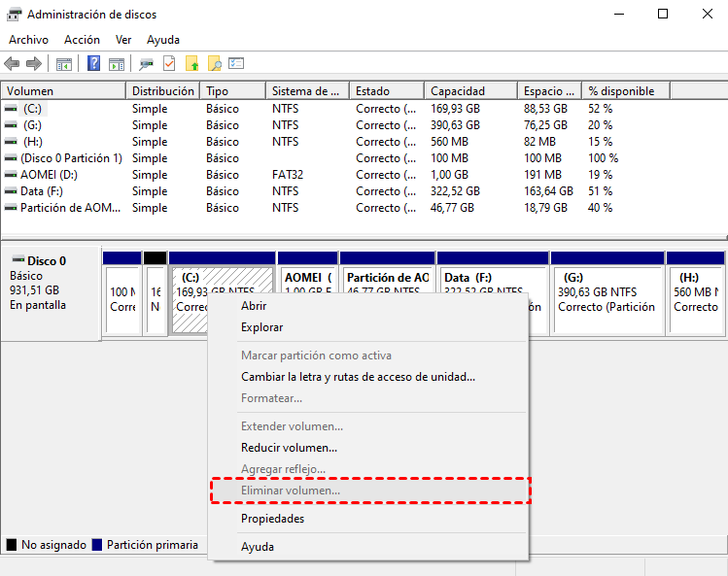Select Propiedades in the context menu
Screen dimensions: 728x576
[x=272, y=519]
